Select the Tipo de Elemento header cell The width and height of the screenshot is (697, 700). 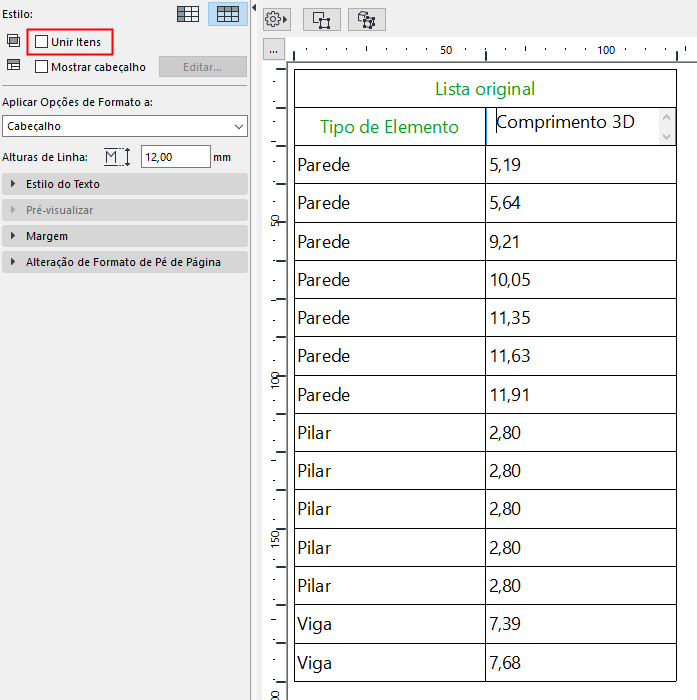pos(390,126)
